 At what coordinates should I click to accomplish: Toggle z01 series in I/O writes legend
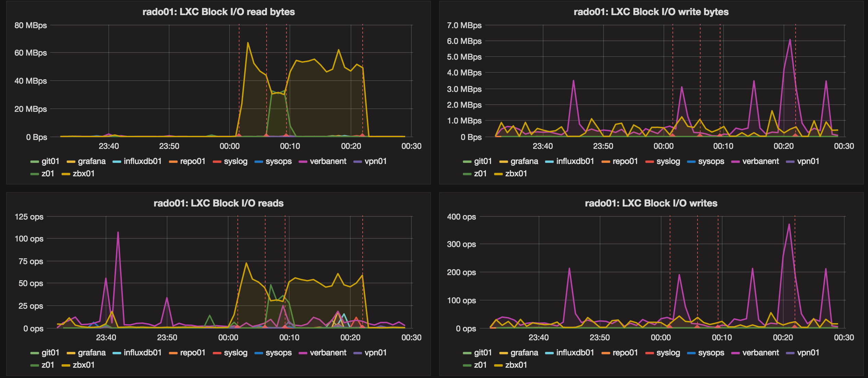point(480,365)
